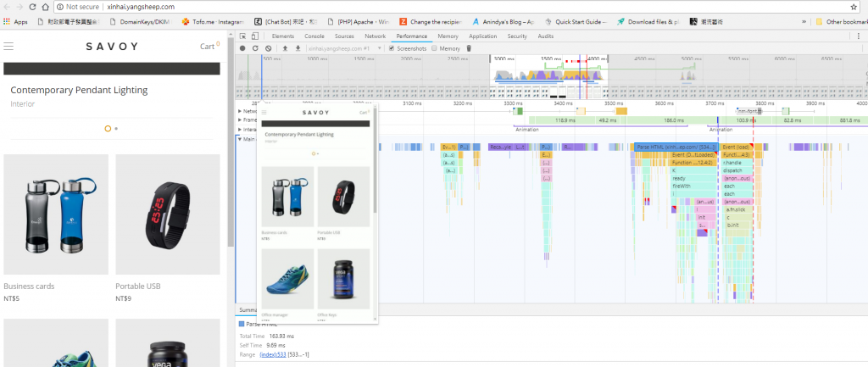Open the Download files bookmark
This screenshot has width=868, height=367.
tap(648, 21)
